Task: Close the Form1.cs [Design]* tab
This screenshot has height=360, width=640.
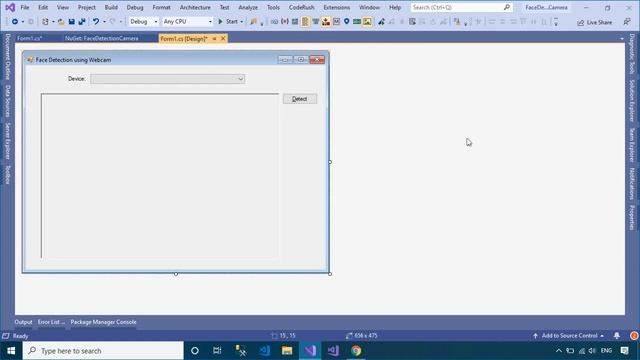Action: 223,38
